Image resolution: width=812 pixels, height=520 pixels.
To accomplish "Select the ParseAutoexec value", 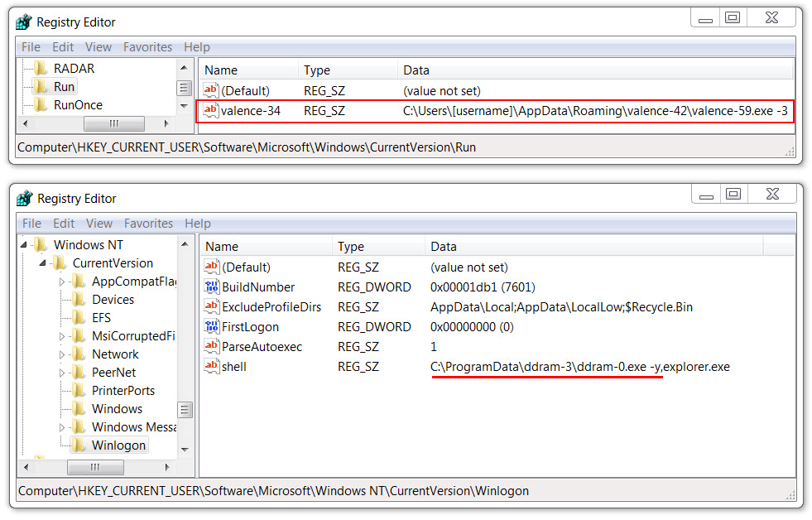I will 262,346.
